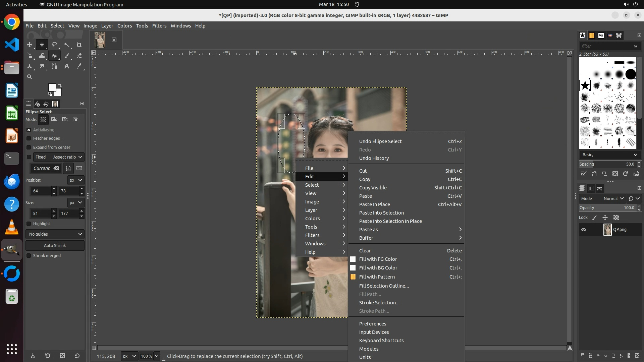Swap foreground and background colors

pos(60,85)
